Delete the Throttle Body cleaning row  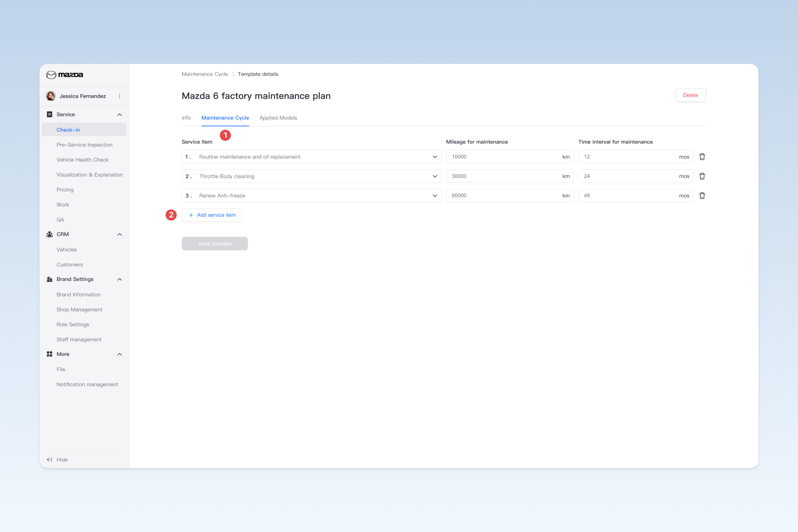[x=702, y=176]
